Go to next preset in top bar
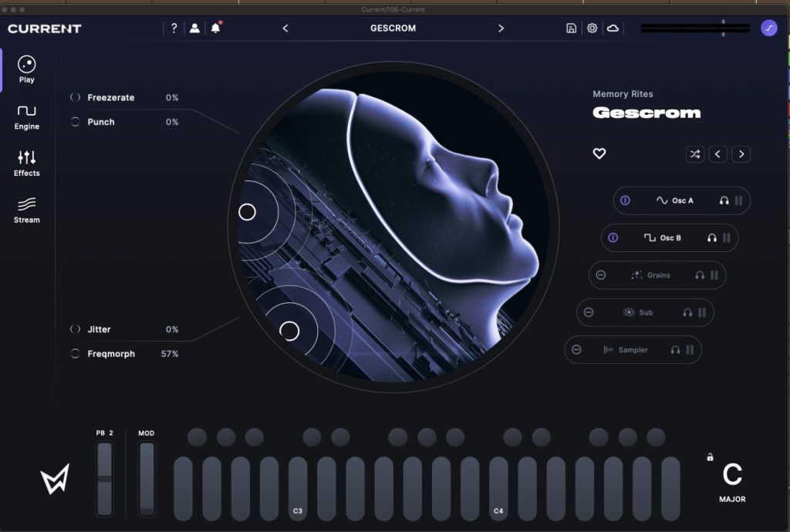The image size is (790, 532). pyautogui.click(x=501, y=29)
